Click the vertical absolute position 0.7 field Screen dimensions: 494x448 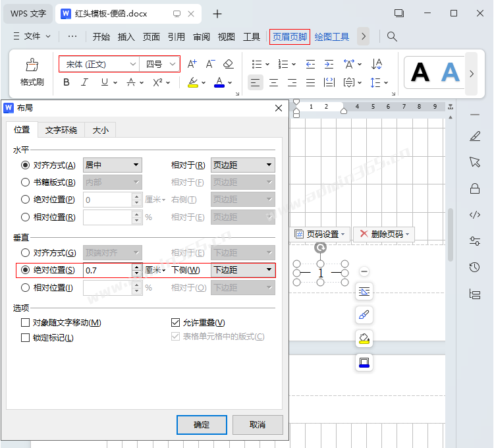pos(107,270)
